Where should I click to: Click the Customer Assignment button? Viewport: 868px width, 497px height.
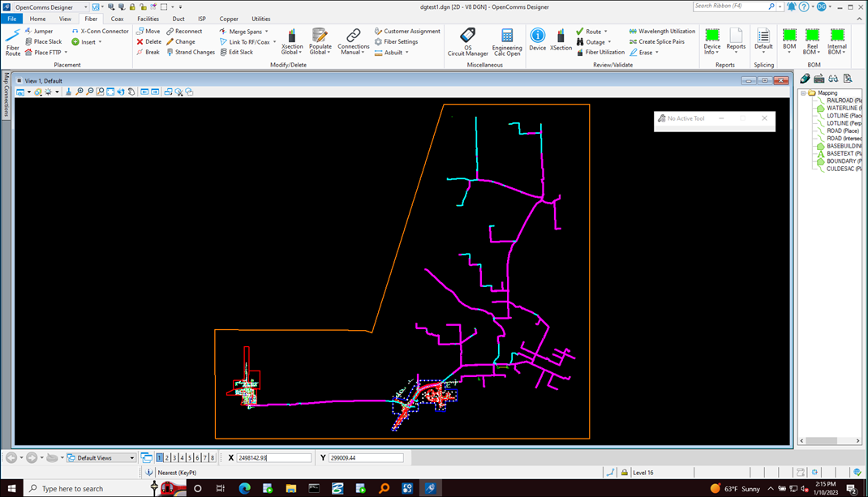[407, 31]
